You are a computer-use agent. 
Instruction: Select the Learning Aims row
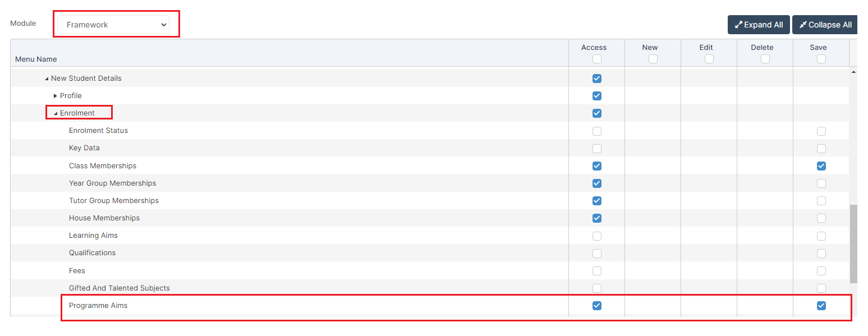pos(429,236)
